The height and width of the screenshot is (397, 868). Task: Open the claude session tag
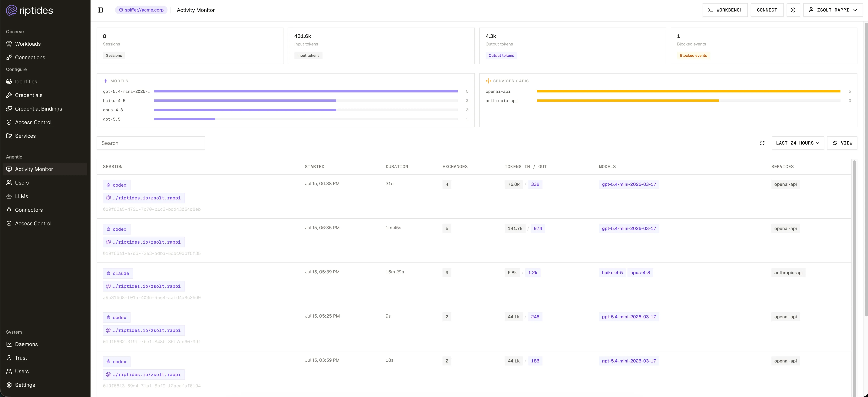118,273
